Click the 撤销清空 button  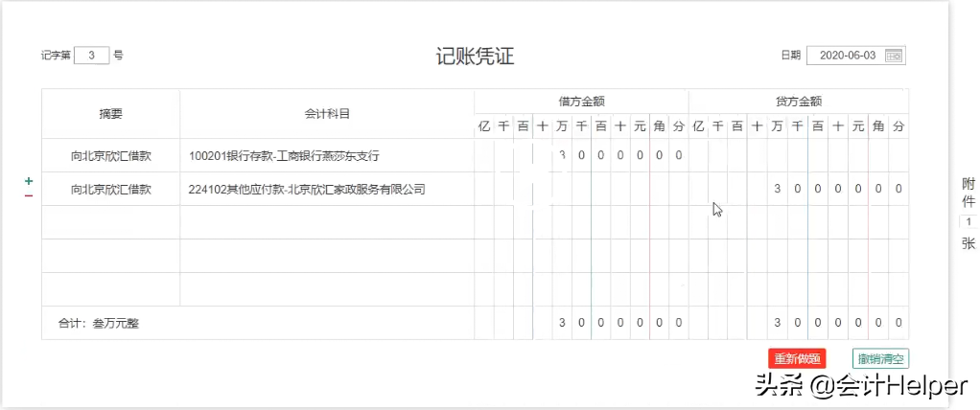(880, 359)
